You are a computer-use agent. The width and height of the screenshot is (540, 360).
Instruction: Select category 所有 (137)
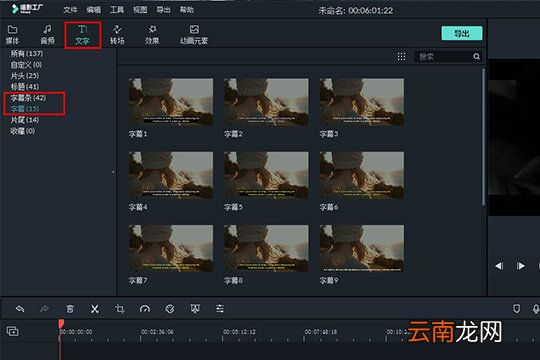pos(27,53)
